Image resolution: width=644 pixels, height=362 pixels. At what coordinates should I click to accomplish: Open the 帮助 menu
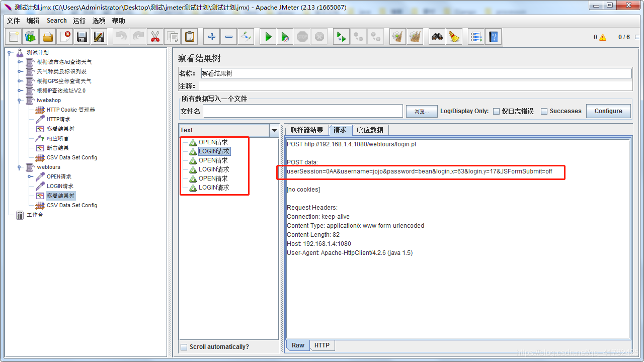[x=119, y=21]
